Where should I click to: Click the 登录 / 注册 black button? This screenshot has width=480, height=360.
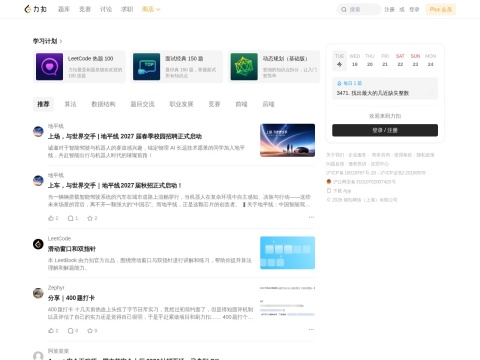(385, 130)
